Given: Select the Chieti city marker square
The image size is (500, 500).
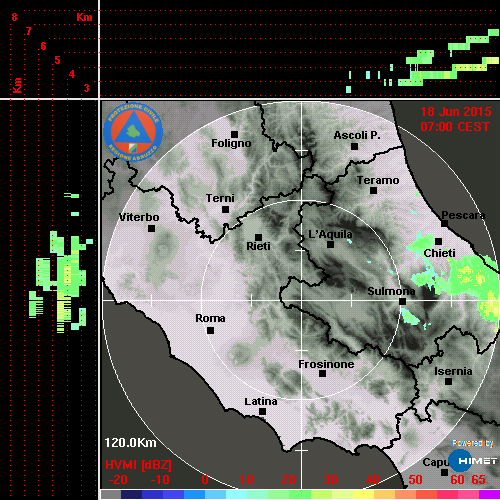Looking at the screenshot, I should click(438, 241).
